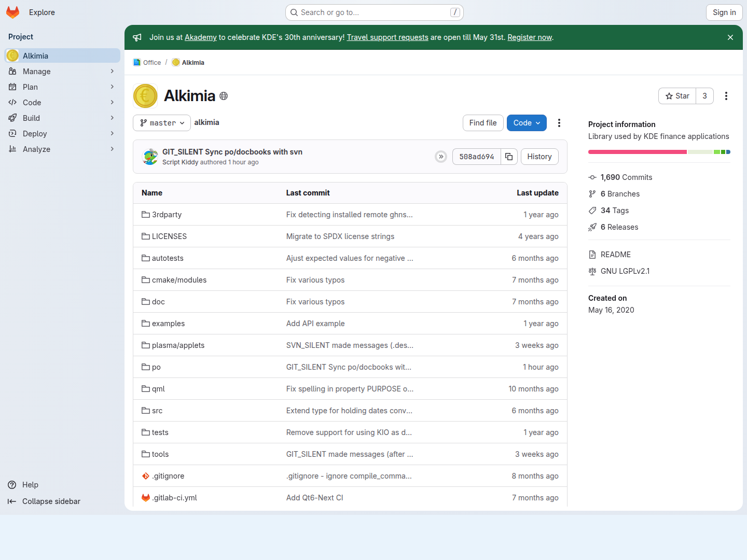Image resolution: width=747 pixels, height=560 pixels.
Task: Click the Analyze chart sidebar icon
Action: [x=12, y=149]
